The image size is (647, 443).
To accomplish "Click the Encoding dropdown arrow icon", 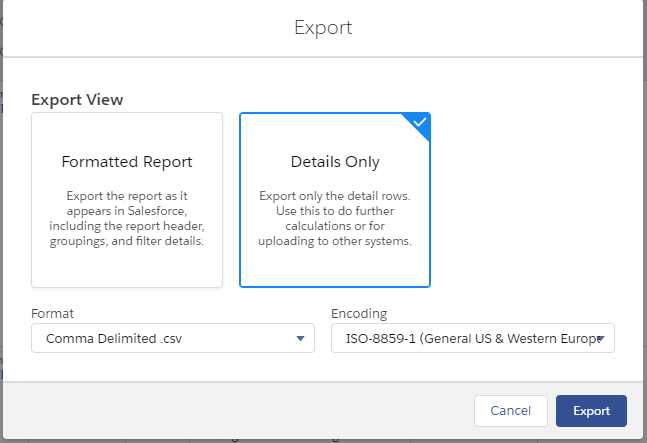I will [600, 339].
